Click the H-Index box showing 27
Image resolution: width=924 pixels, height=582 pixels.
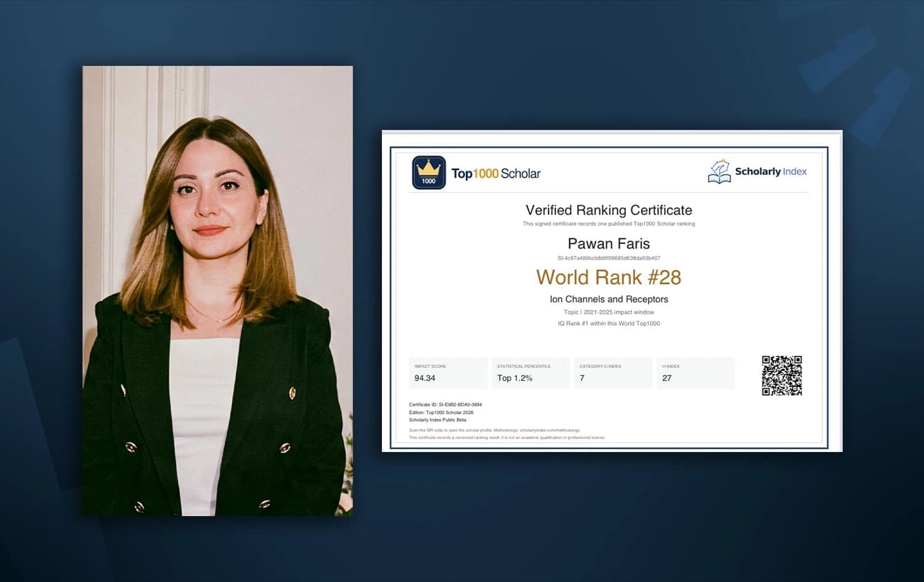point(696,373)
